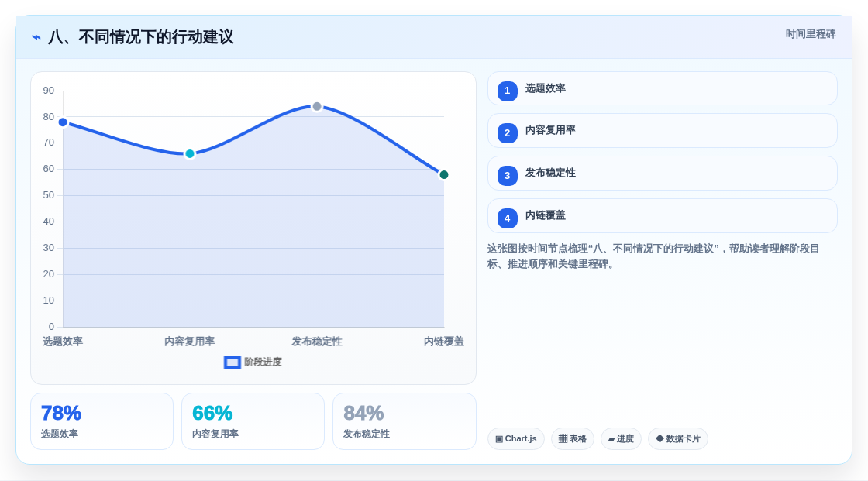
Task: Open the 66% 内容复用率 stat card
Action: [253, 422]
